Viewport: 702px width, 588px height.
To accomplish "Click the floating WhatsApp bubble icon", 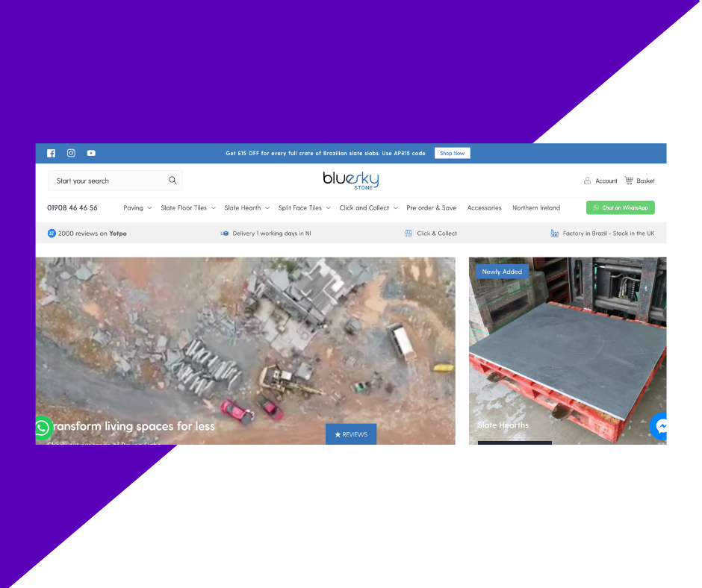I will [43, 428].
